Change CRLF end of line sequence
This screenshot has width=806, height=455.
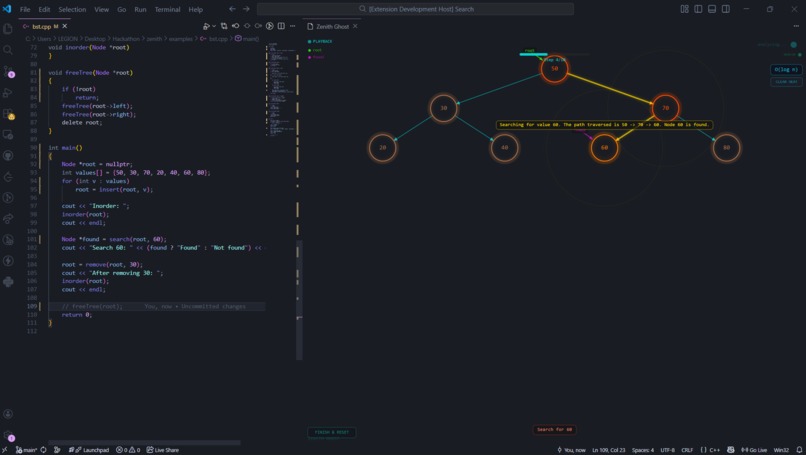pyautogui.click(x=687, y=450)
